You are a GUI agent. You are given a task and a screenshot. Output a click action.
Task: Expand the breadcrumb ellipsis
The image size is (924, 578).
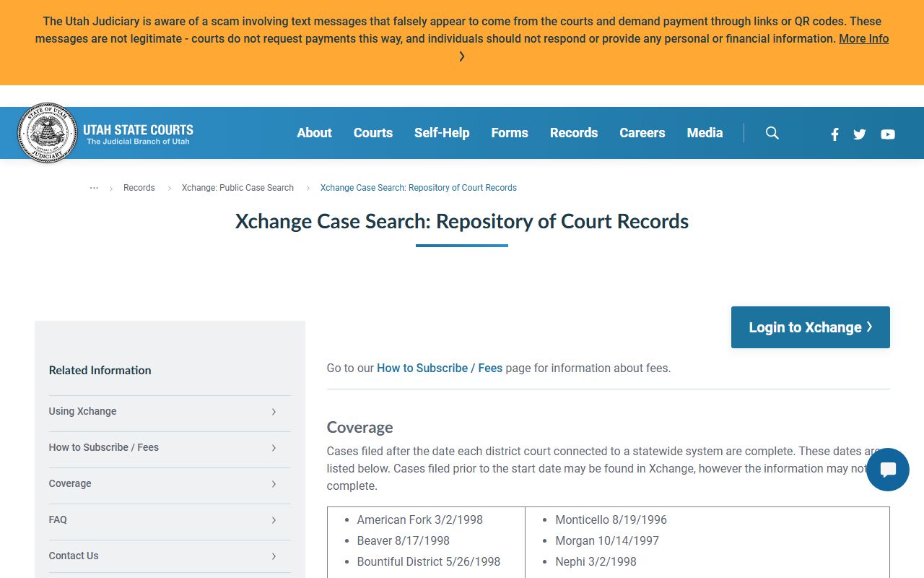click(x=94, y=188)
